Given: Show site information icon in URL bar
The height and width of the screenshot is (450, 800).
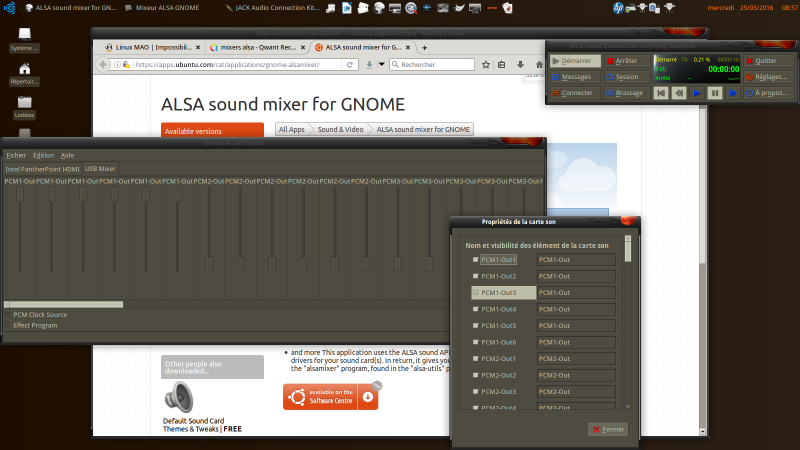Looking at the screenshot, I should pos(117,65).
